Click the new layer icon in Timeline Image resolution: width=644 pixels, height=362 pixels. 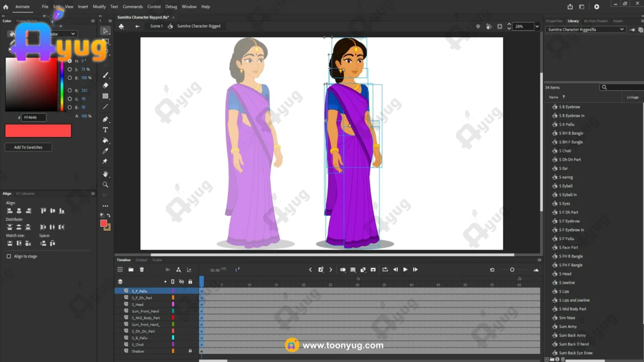120,270
